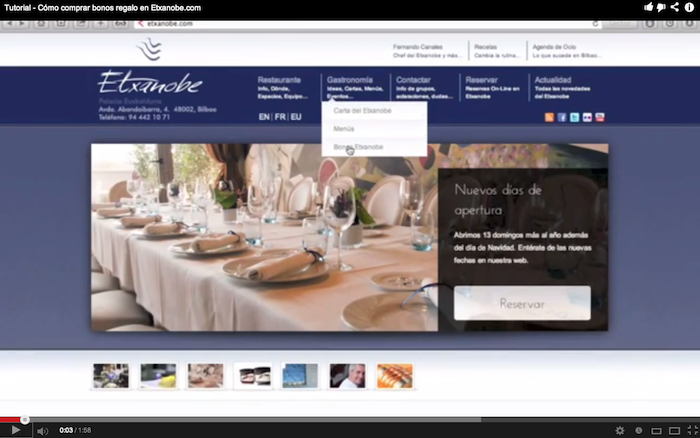Switch language to EN
Image resolution: width=700 pixels, height=438 pixels.
point(264,117)
